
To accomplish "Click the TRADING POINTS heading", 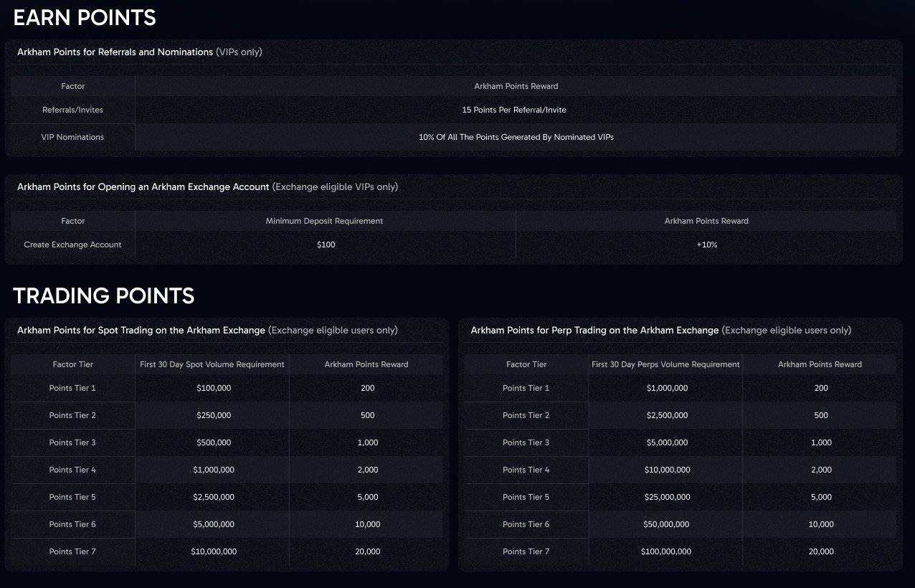I will click(x=104, y=295).
